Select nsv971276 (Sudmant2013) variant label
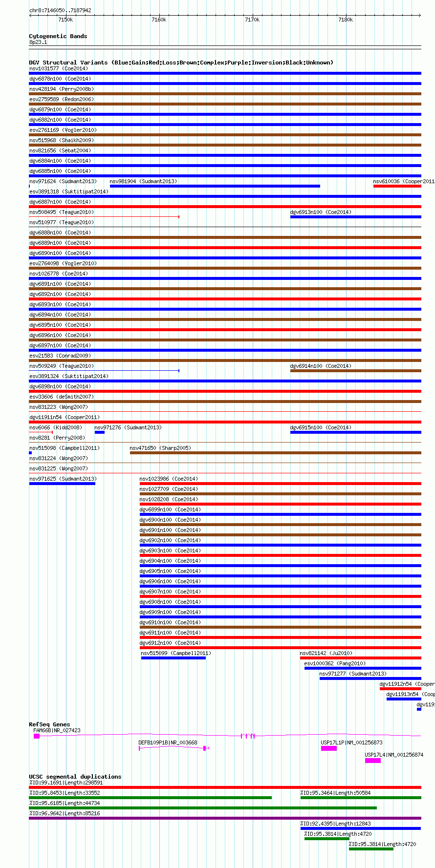The image size is (435, 868). (128, 427)
